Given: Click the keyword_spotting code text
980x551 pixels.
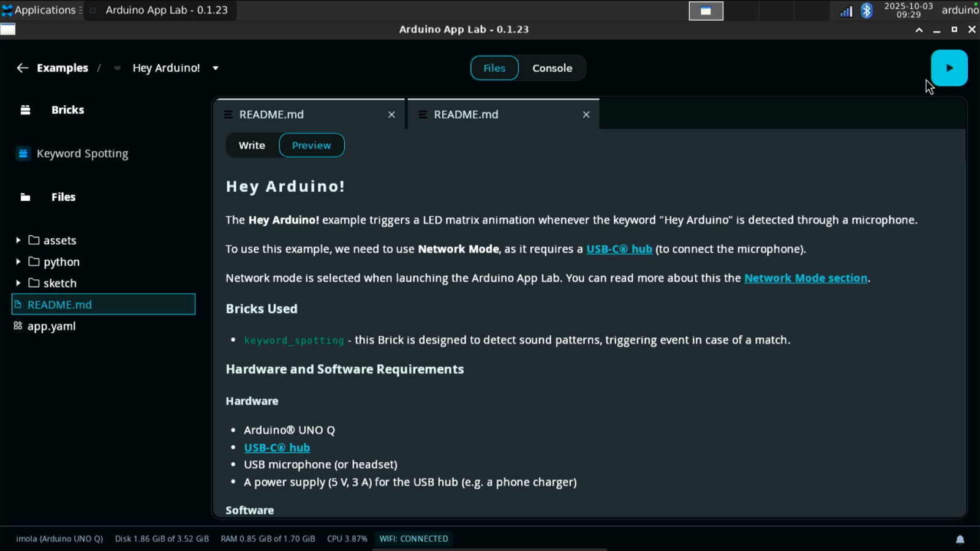Looking at the screenshot, I should [294, 340].
